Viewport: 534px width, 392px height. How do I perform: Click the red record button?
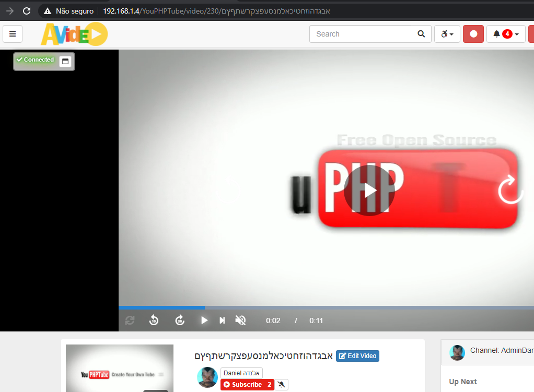(x=473, y=34)
